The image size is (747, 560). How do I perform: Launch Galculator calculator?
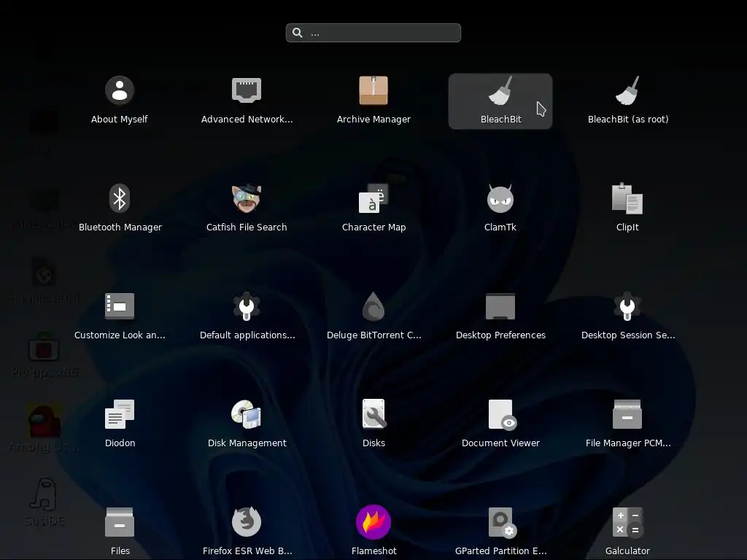coord(627,532)
